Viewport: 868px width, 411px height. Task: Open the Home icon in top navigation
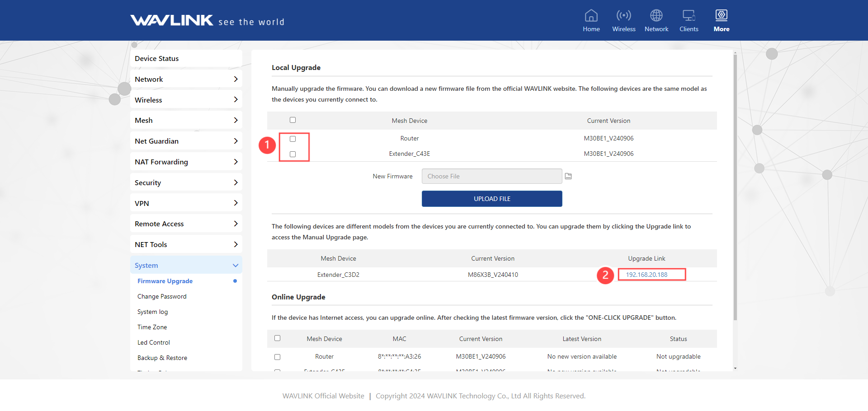tap(591, 16)
